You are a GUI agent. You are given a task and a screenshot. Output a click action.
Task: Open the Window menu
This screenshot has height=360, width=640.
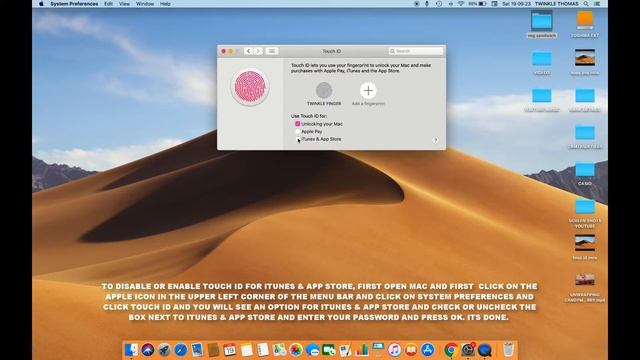pos(145,4)
